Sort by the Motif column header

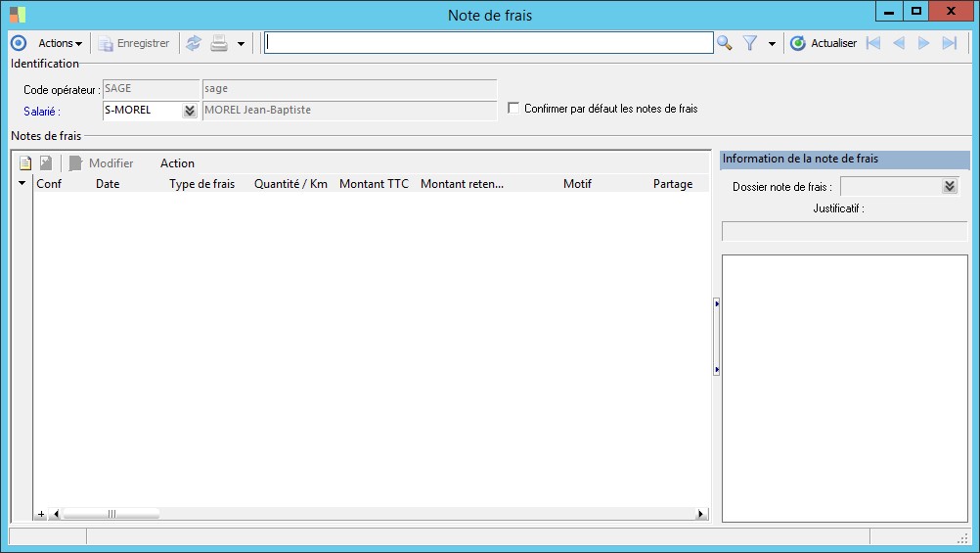[x=577, y=184]
